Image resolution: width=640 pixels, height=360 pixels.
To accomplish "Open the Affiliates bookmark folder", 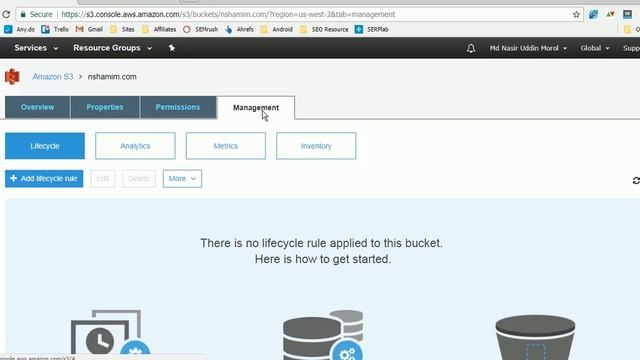I will coord(159,29).
